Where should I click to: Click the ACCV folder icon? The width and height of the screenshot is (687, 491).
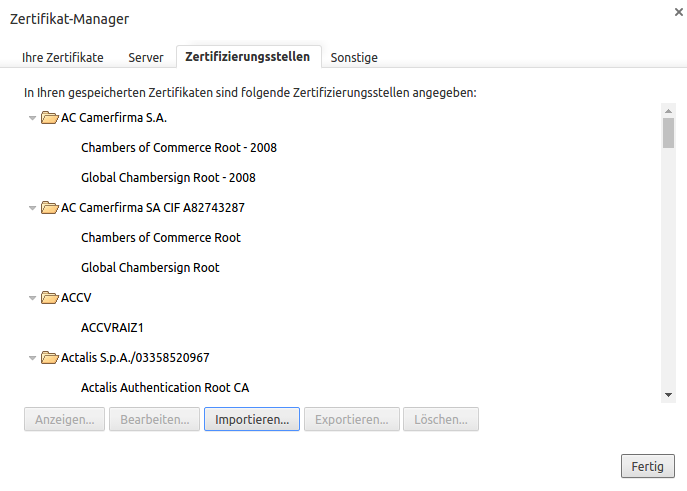[x=49, y=298]
